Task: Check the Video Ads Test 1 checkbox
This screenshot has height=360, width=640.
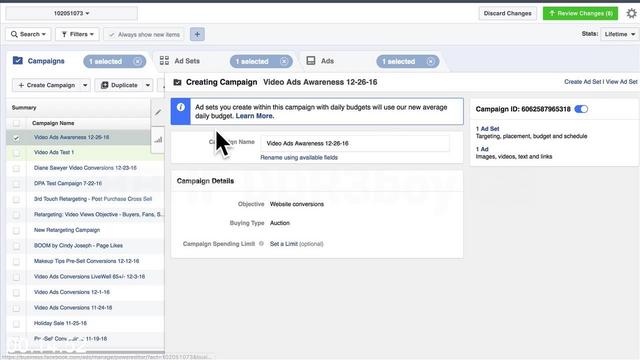Action: (16, 153)
